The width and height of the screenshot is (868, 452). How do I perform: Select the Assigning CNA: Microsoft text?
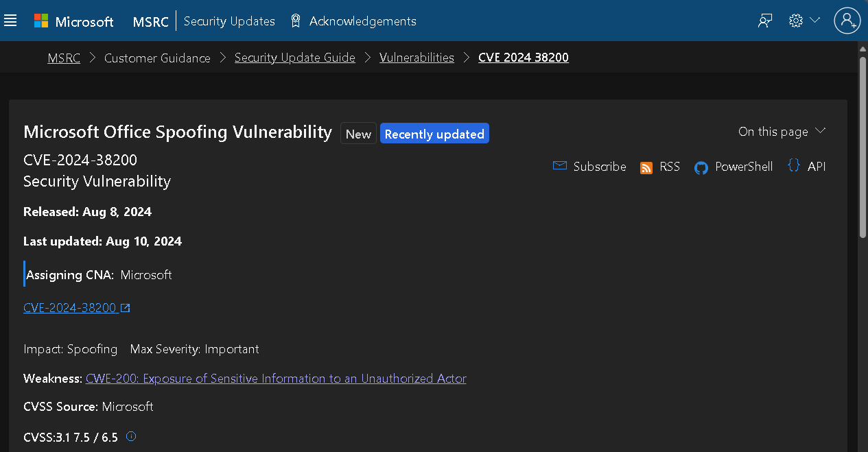99,275
